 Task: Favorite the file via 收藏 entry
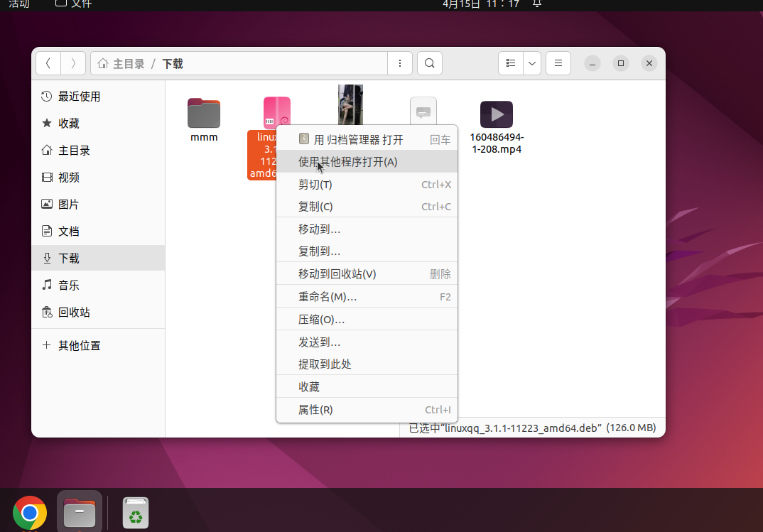(x=308, y=386)
